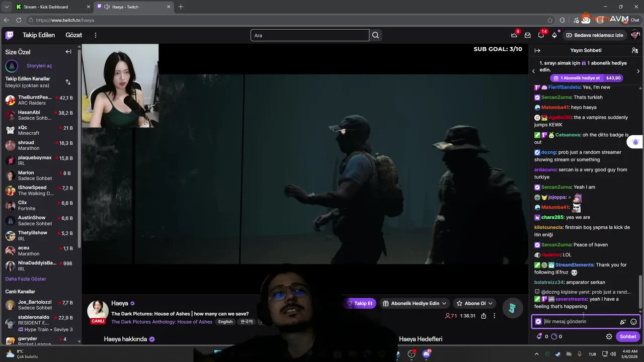Open browser tab search chevron

point(6,7)
